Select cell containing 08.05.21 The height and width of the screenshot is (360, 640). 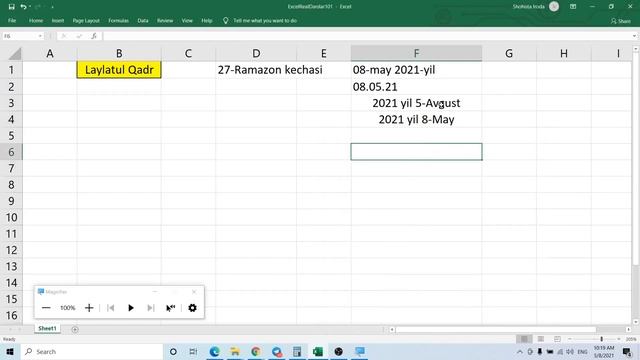[x=416, y=87]
